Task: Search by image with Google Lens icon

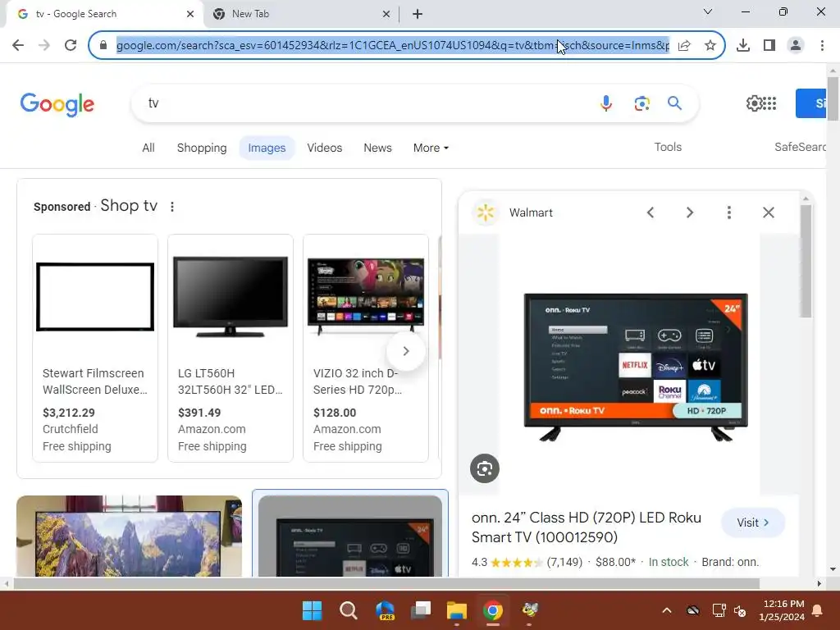Action: click(641, 103)
